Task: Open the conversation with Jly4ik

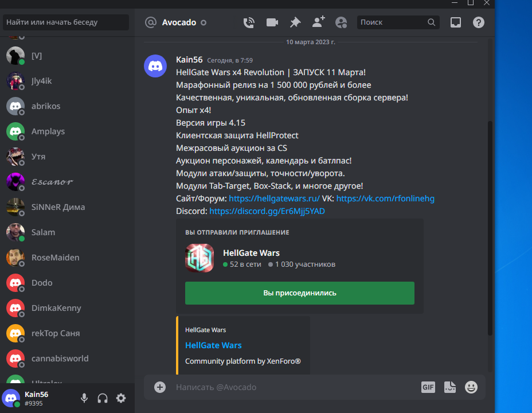Action: tap(67, 81)
